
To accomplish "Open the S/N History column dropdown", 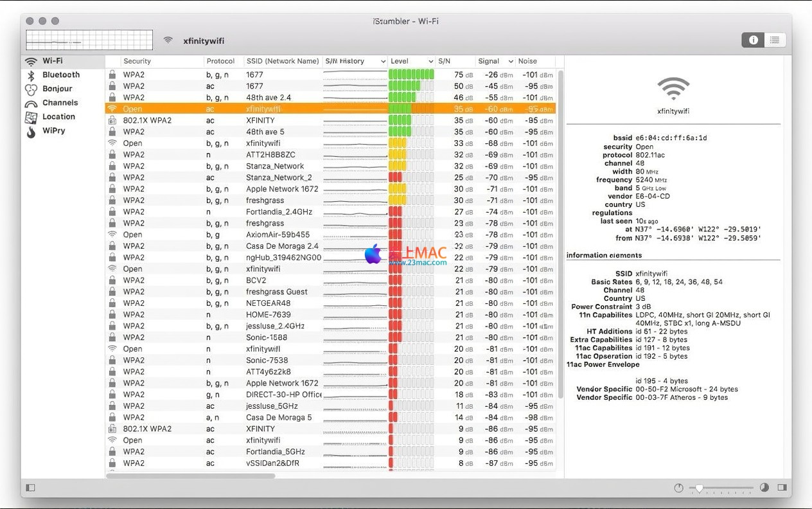I will tap(383, 62).
